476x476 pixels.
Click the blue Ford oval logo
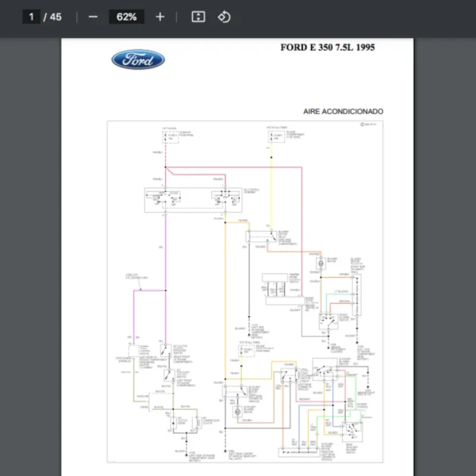coord(138,59)
